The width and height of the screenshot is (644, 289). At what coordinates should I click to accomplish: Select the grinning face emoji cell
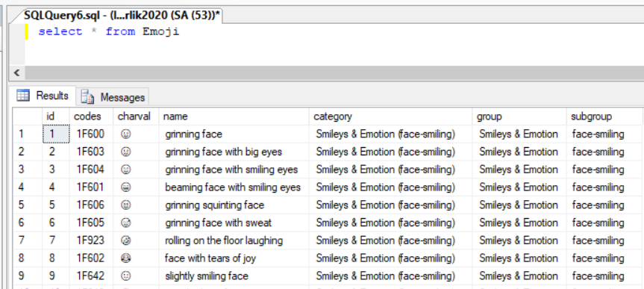coord(136,134)
